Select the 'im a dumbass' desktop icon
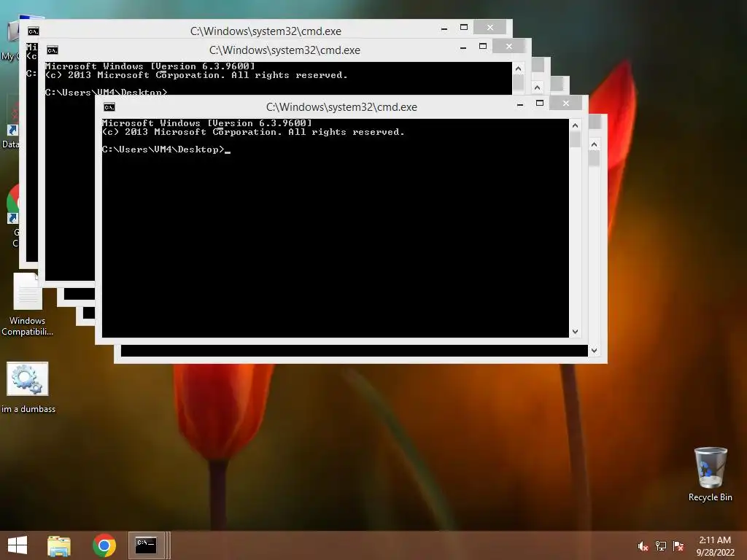 point(28,388)
